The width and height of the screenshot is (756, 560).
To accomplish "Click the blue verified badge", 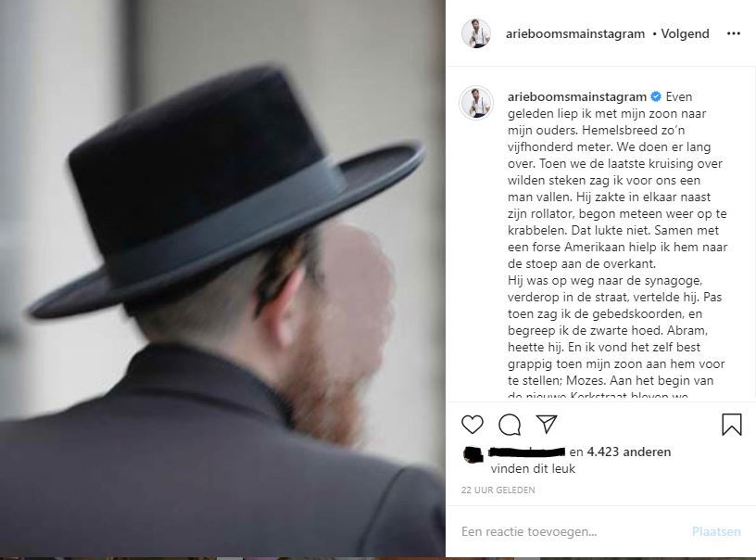I will point(656,96).
